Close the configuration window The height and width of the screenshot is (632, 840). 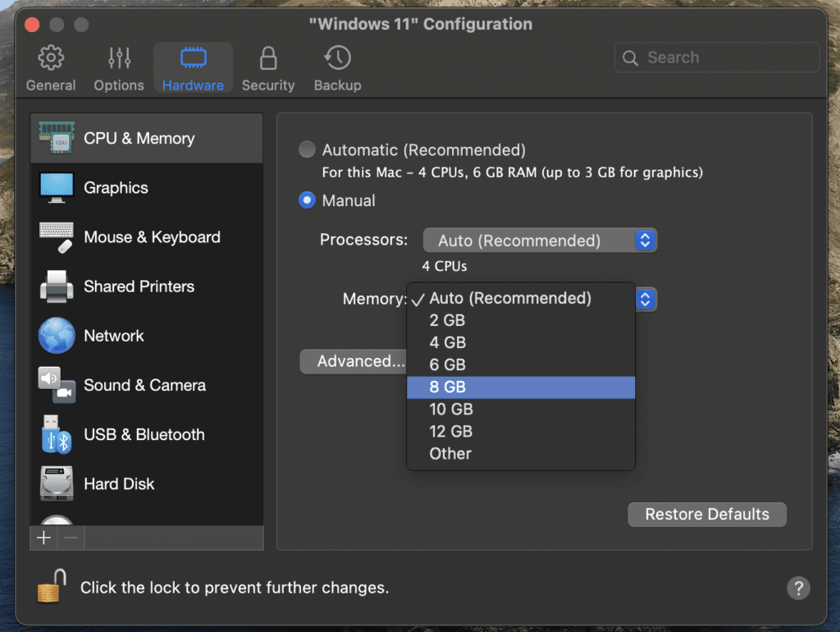pos(32,25)
